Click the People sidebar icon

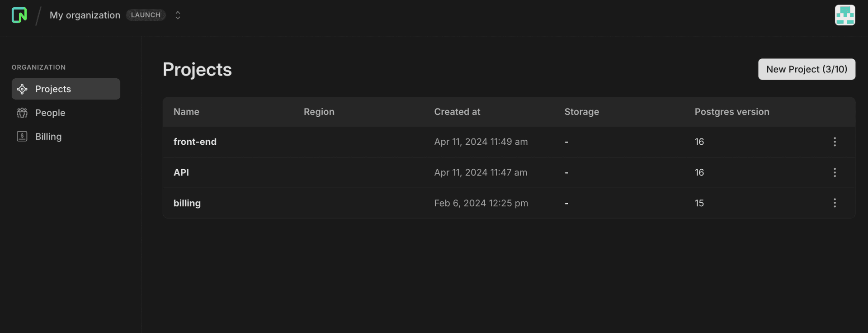pyautogui.click(x=22, y=113)
